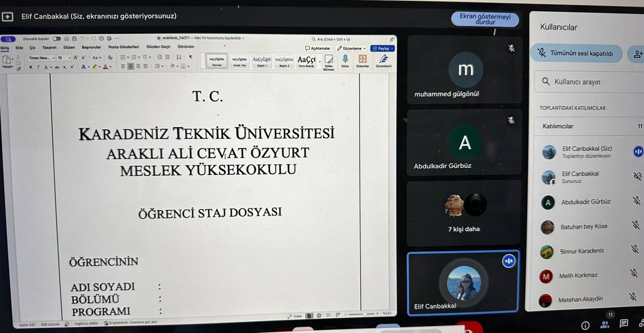The height and width of the screenshot is (333, 644).
Task: Apply the blue text effects A
Action: [84, 67]
